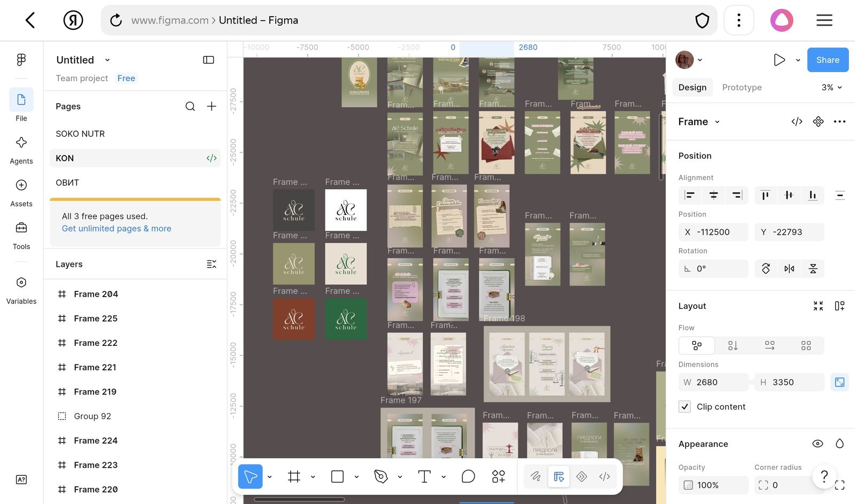855x504 pixels.
Task: Click the create component icon
Action: 818,121
